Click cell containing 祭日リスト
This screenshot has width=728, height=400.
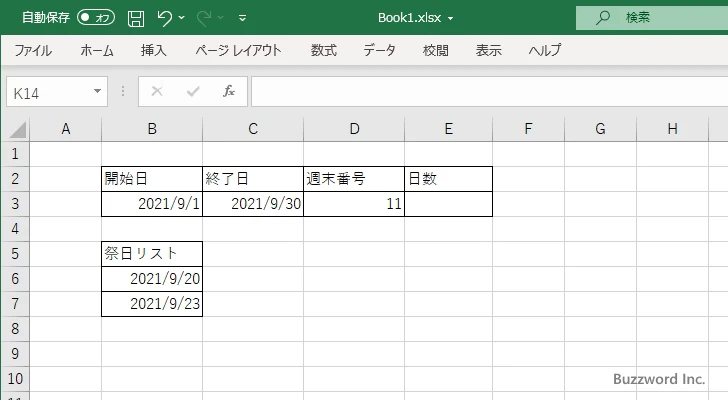click(x=152, y=254)
